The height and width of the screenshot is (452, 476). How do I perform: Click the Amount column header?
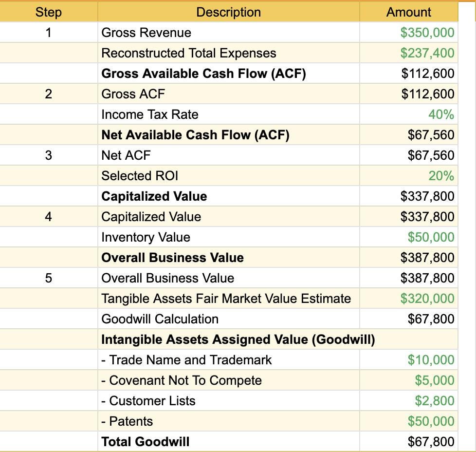(408, 12)
